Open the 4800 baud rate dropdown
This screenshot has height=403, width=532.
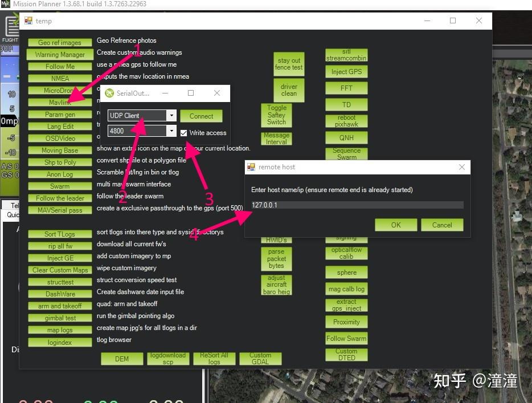[171, 130]
